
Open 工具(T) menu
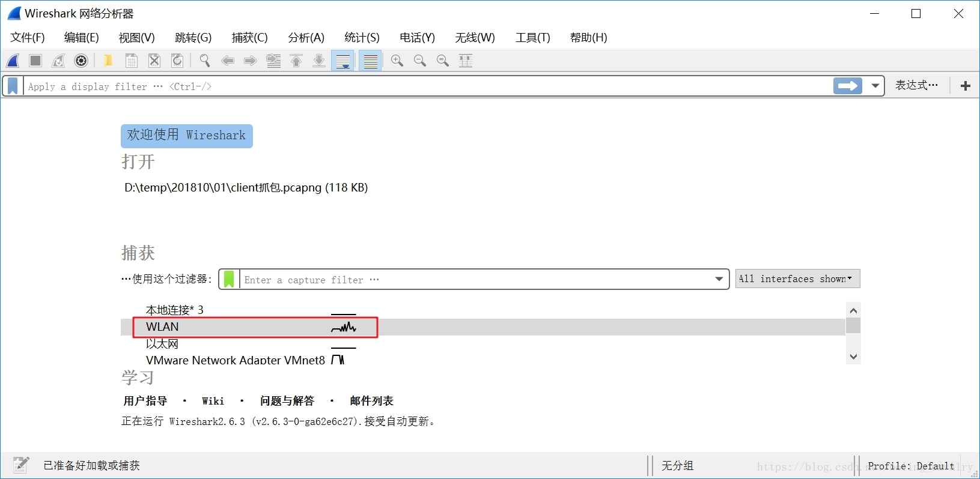533,37
